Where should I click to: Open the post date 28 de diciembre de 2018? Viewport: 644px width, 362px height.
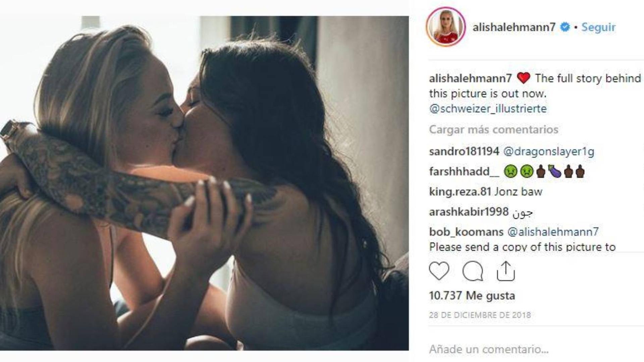click(480, 315)
